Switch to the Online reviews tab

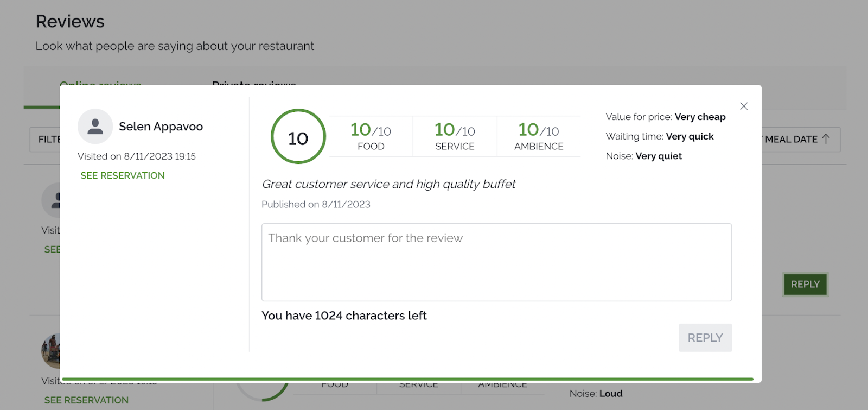(100, 83)
